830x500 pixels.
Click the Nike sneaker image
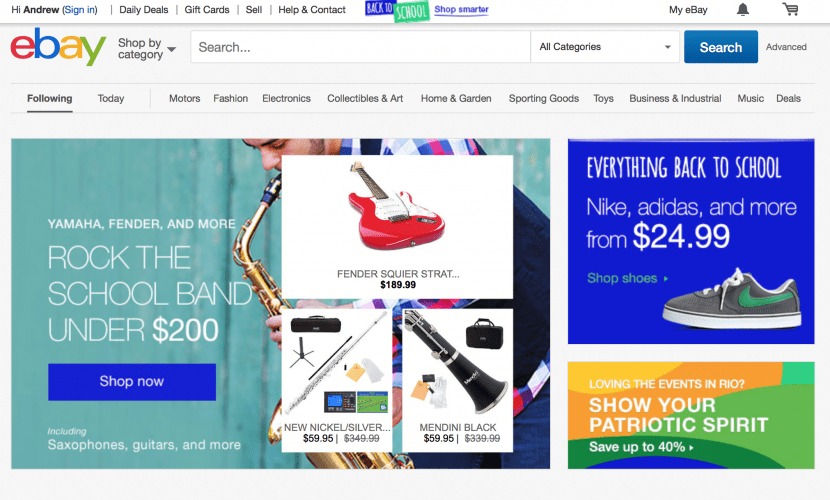click(x=732, y=299)
